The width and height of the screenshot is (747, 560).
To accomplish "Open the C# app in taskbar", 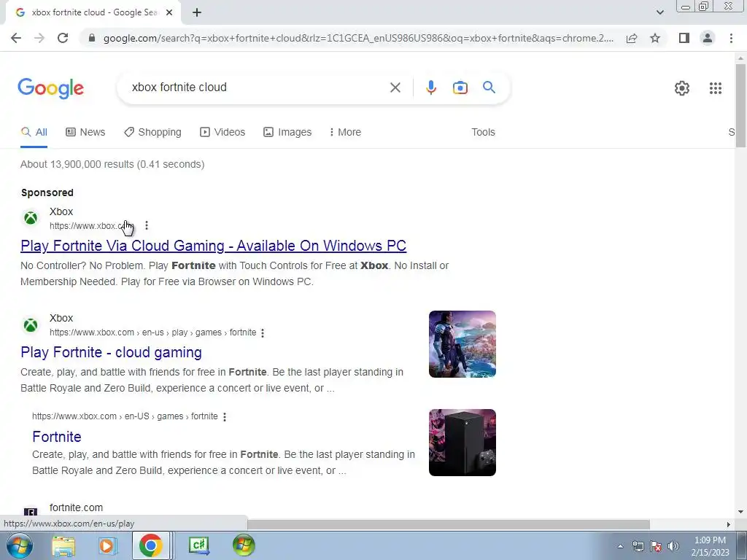I will (198, 545).
